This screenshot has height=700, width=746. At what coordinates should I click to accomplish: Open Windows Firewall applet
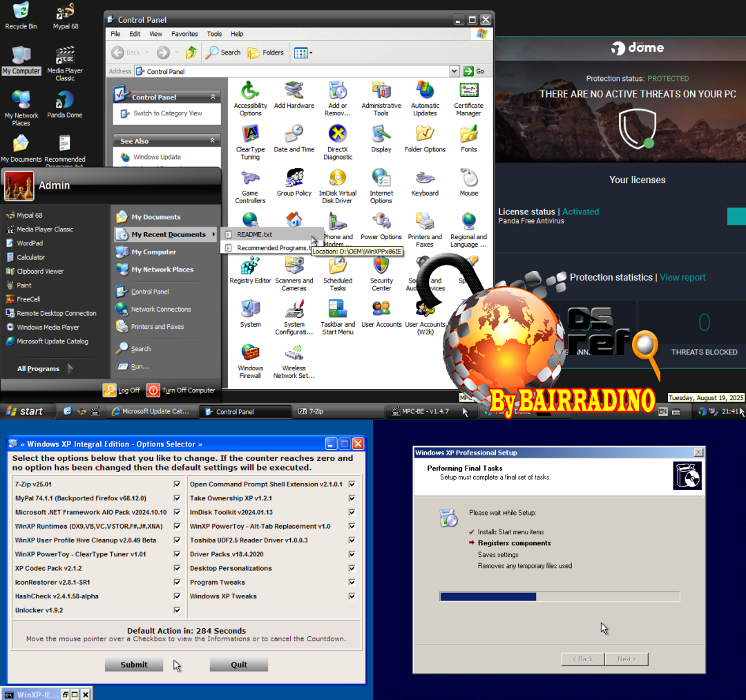pyautogui.click(x=250, y=361)
